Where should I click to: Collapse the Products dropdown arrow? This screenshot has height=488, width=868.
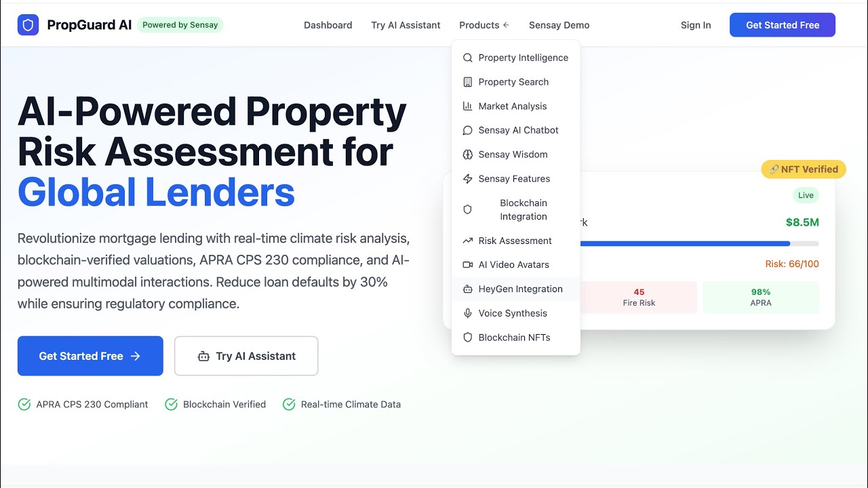click(506, 25)
